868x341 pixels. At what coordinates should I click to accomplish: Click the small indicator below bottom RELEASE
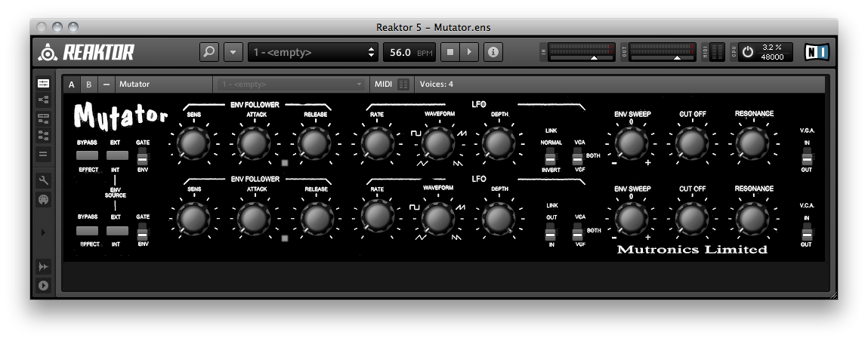pos(285,238)
